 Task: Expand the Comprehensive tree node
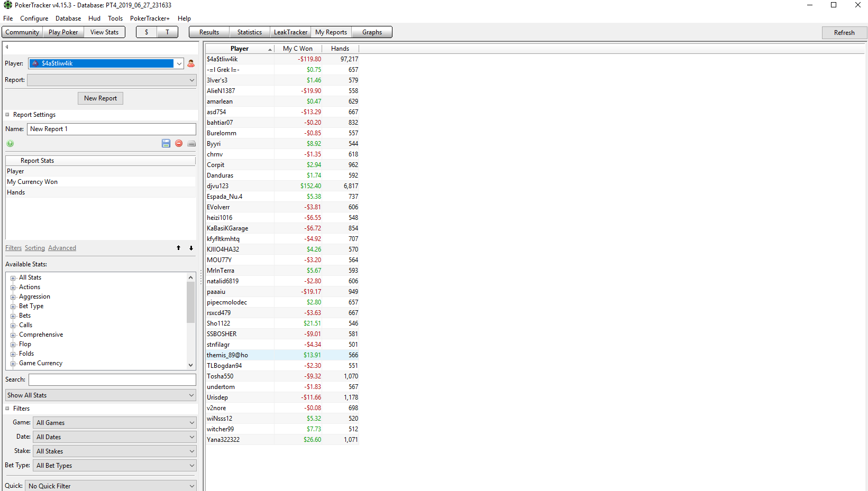point(13,335)
